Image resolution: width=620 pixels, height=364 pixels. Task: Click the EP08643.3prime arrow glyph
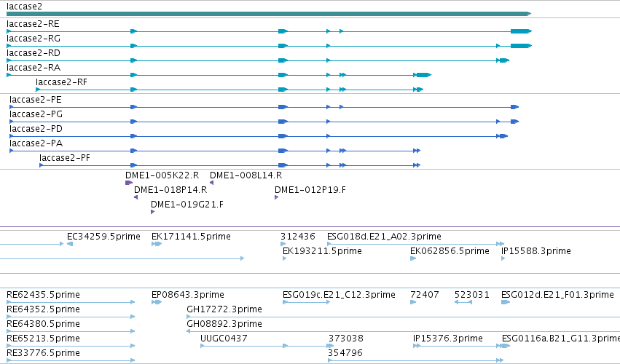click(x=157, y=302)
